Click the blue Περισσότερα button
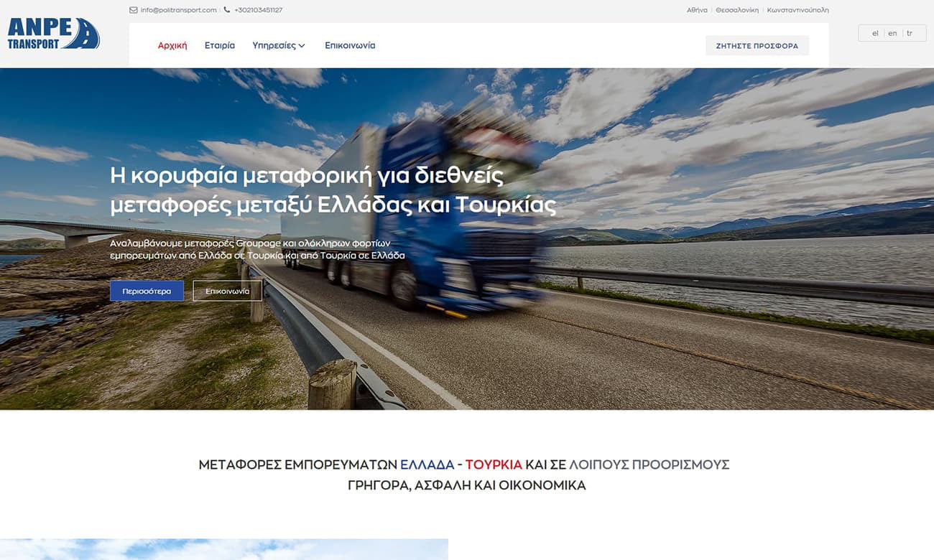This screenshot has height=560, width=934. pos(147,291)
